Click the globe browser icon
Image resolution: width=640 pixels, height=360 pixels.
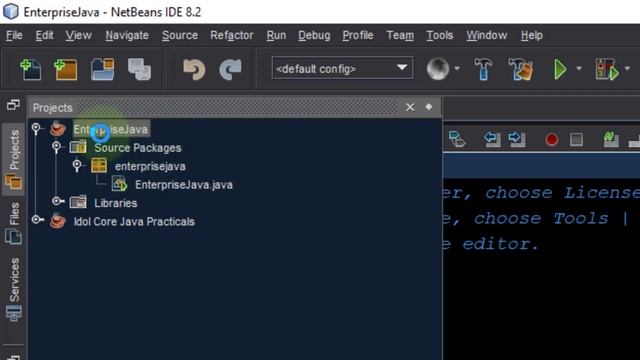(x=438, y=69)
